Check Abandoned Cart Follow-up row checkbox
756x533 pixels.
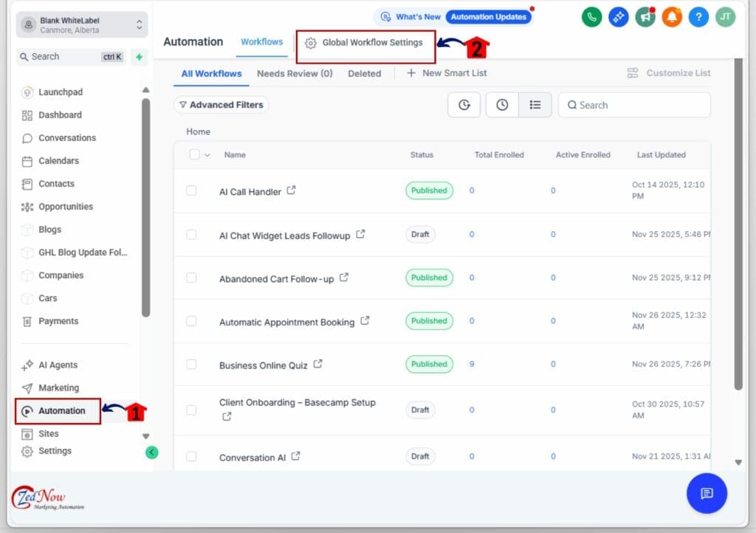pos(191,278)
